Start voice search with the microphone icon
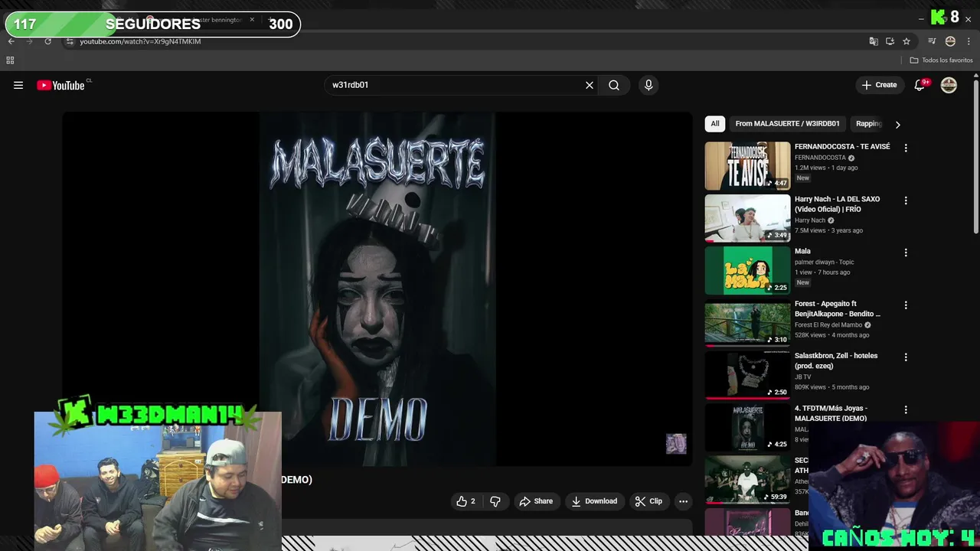Screen dimensions: 980x551 click(648, 85)
